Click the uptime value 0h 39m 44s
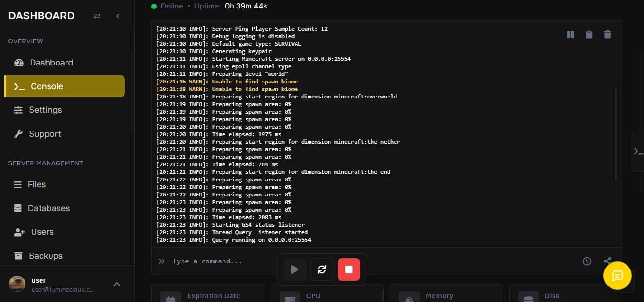 pyautogui.click(x=246, y=6)
